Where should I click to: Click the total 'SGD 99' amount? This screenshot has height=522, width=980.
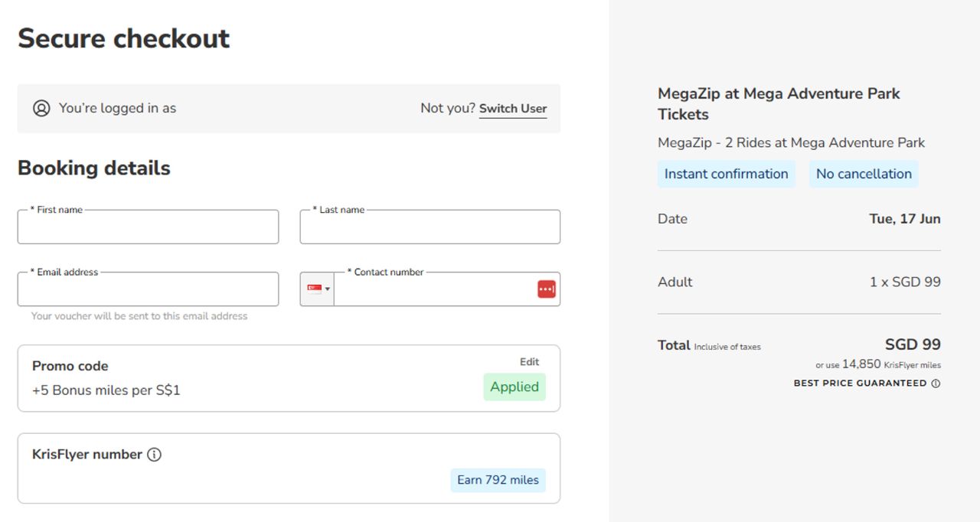pos(913,344)
